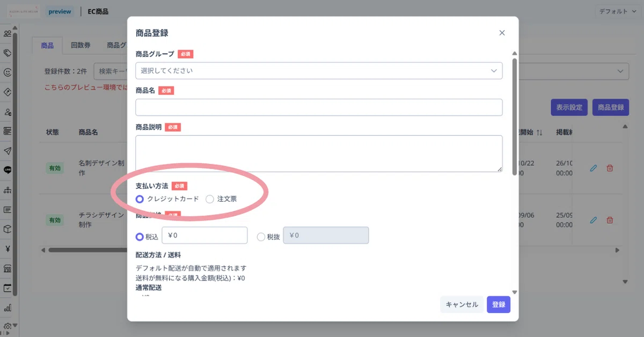
Task: Switch to the 商品 tab
Action: (x=47, y=46)
